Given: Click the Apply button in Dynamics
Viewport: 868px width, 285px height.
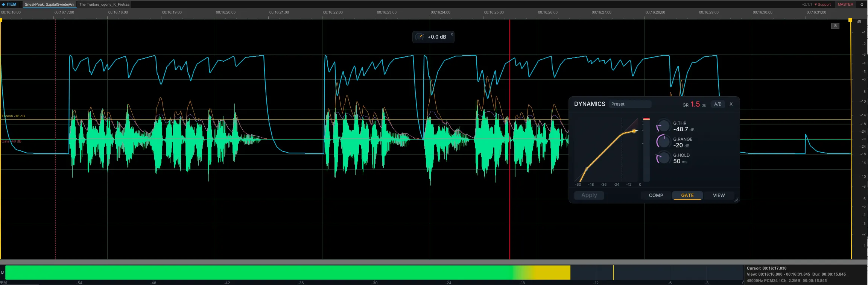Looking at the screenshot, I should [589, 195].
